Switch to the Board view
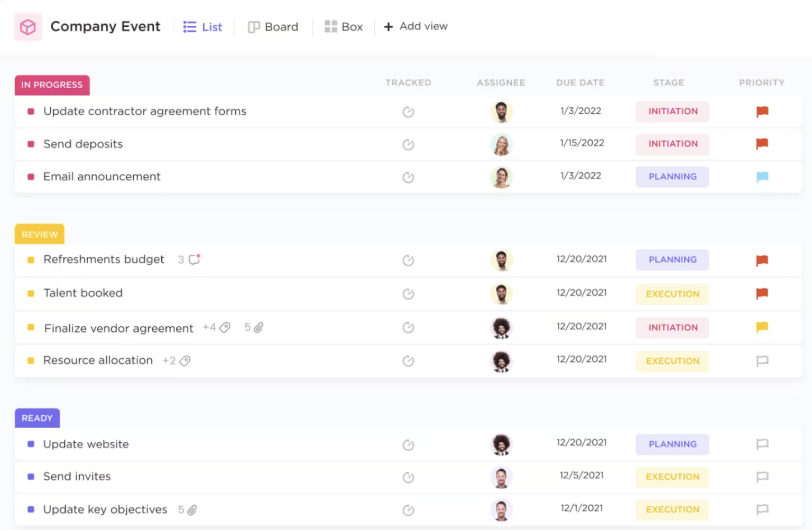The image size is (812, 530). pos(273,26)
